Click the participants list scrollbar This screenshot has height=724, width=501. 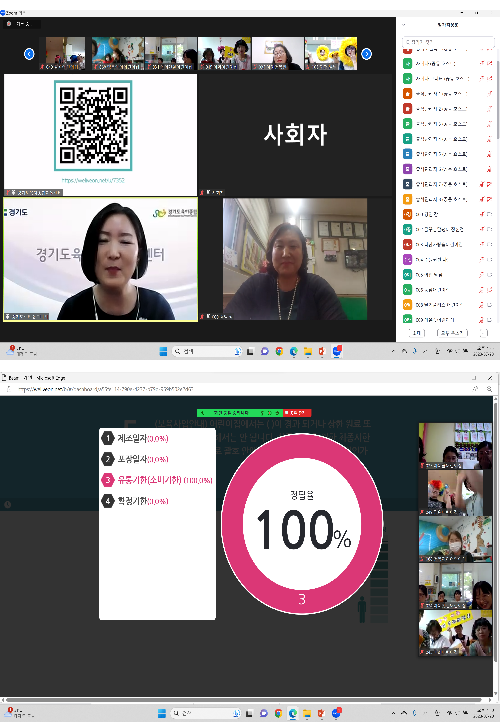pos(498,99)
